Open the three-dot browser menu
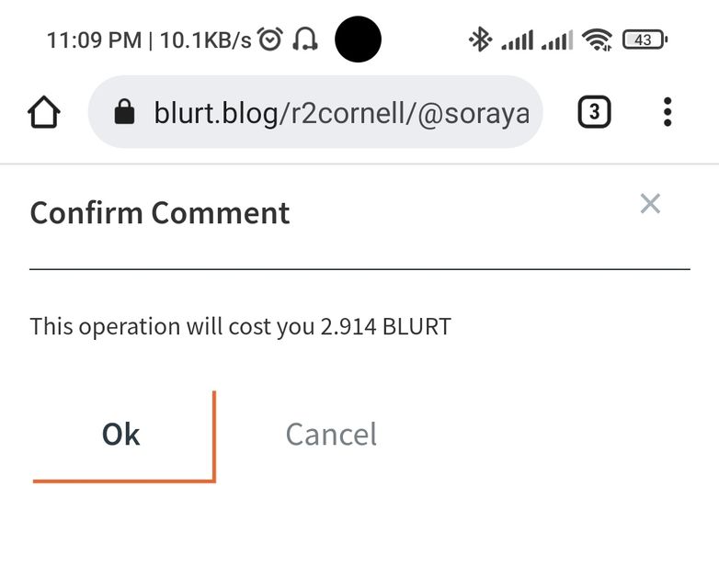The image size is (719, 588). [x=668, y=113]
